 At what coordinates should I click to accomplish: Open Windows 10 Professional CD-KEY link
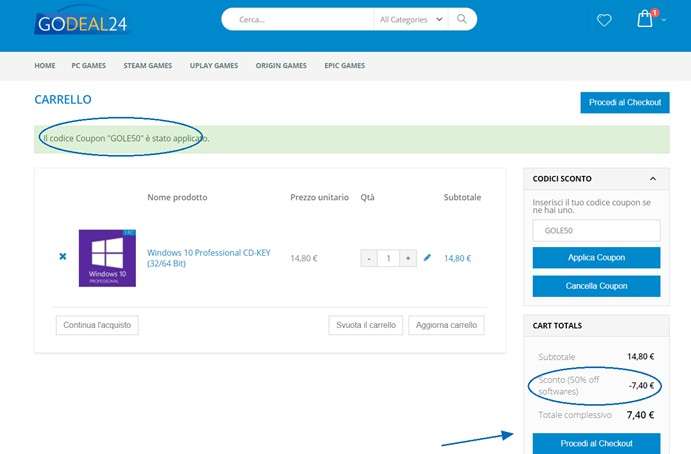[208, 258]
